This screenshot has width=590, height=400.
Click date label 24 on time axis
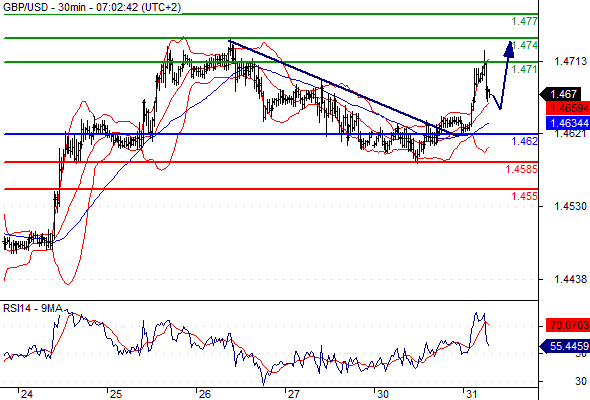26,394
